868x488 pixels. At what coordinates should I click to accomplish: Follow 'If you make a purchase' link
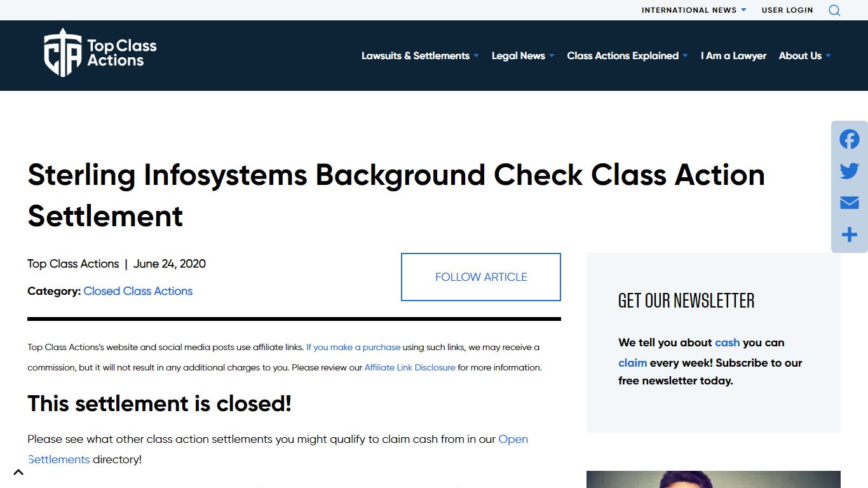pyautogui.click(x=353, y=348)
